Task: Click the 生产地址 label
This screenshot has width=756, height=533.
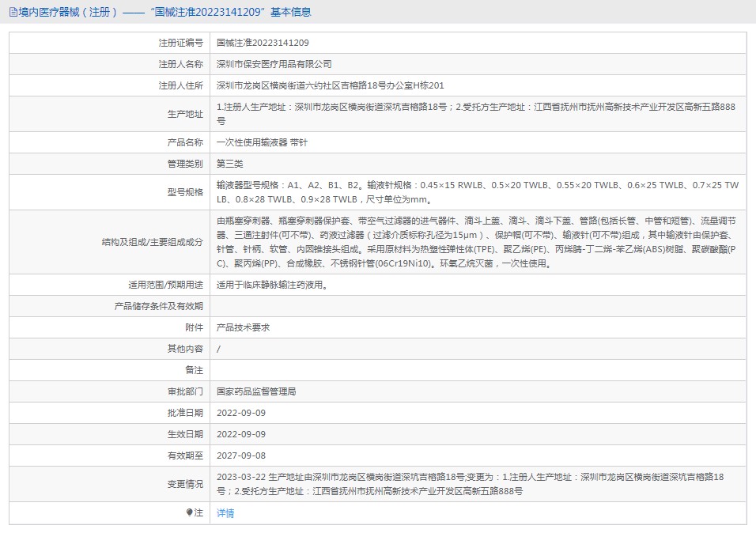Action: (x=185, y=114)
